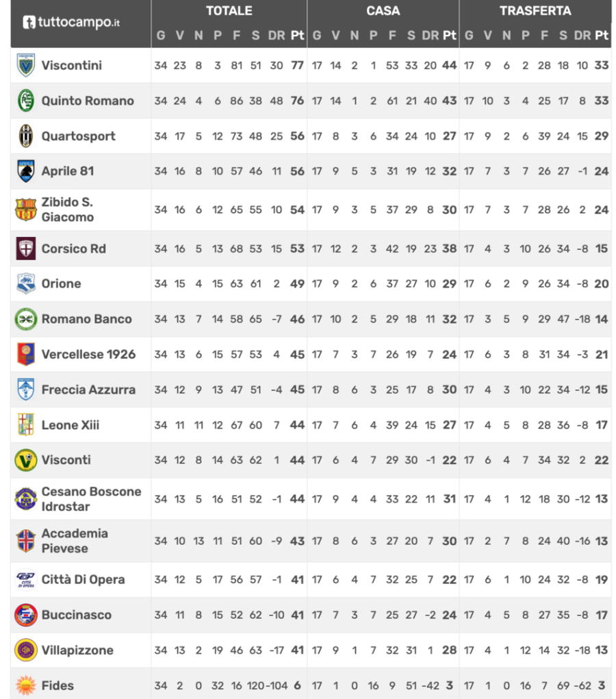Image resolution: width=616 pixels, height=699 pixels.
Task: Click the Buccinasco team name
Action: click(76, 615)
